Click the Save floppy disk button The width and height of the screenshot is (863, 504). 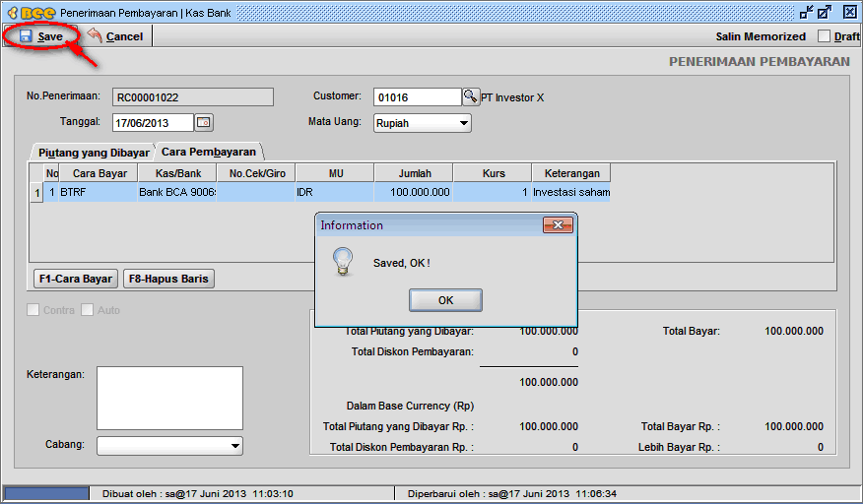(x=41, y=36)
